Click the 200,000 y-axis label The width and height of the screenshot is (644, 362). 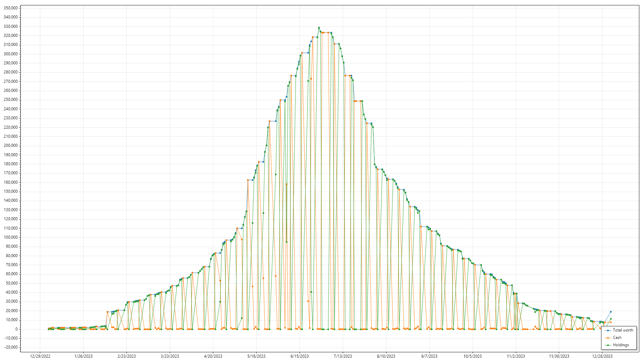11,145
